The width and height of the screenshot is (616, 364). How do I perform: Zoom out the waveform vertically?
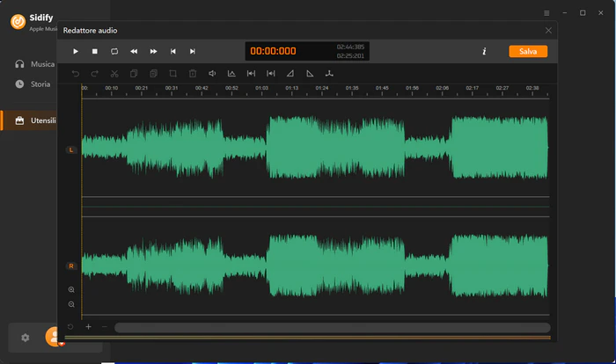71,304
